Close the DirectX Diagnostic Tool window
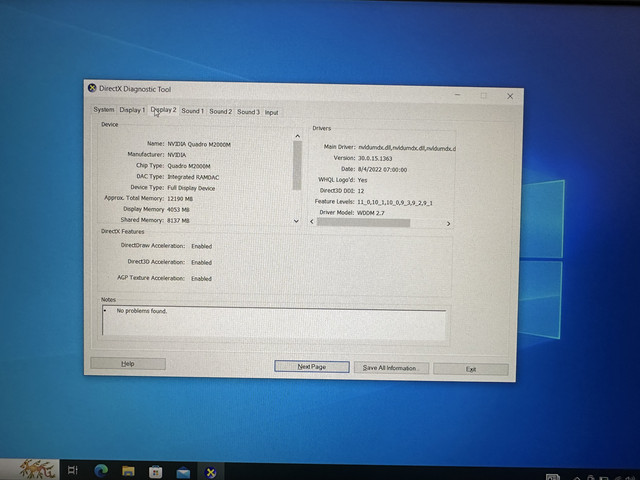Viewport: 640px width, 480px height. coord(510,96)
